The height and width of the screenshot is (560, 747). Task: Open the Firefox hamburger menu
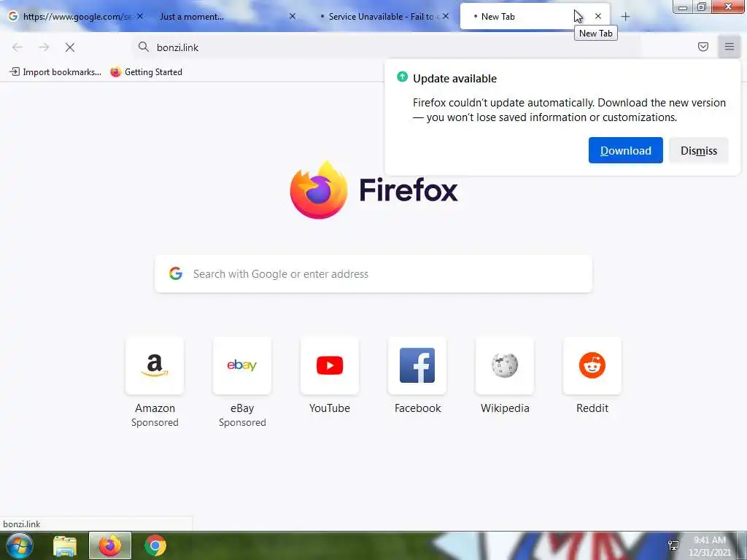point(729,47)
